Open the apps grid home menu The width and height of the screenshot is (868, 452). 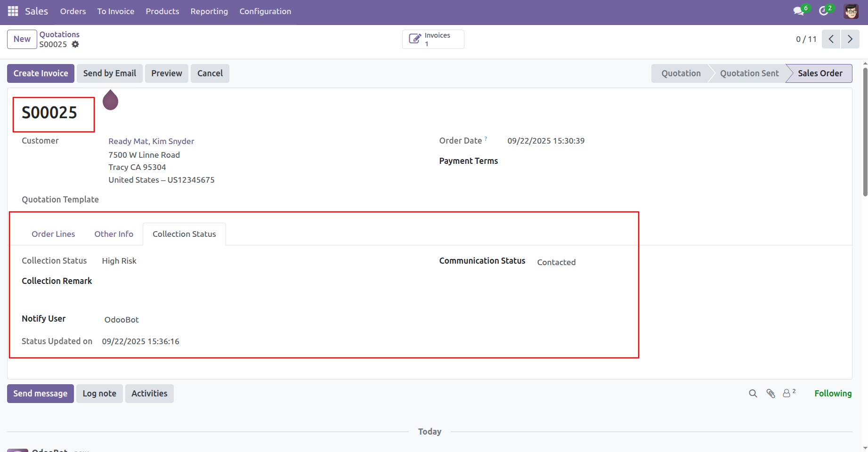(x=13, y=11)
